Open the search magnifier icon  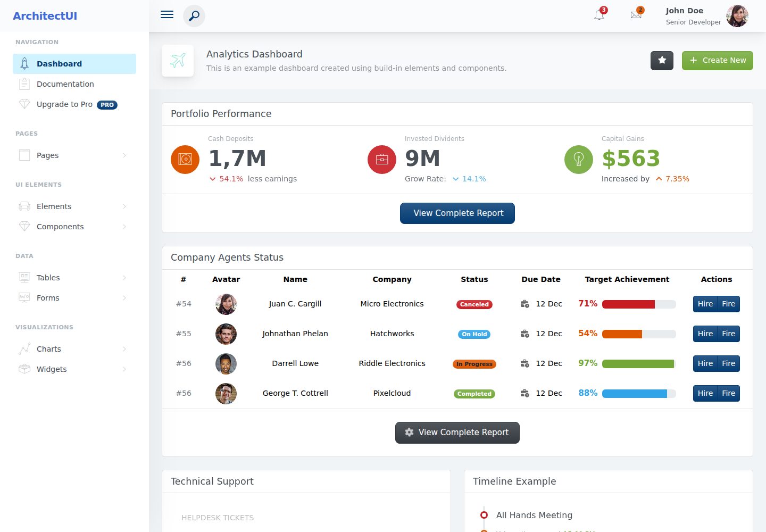194,16
